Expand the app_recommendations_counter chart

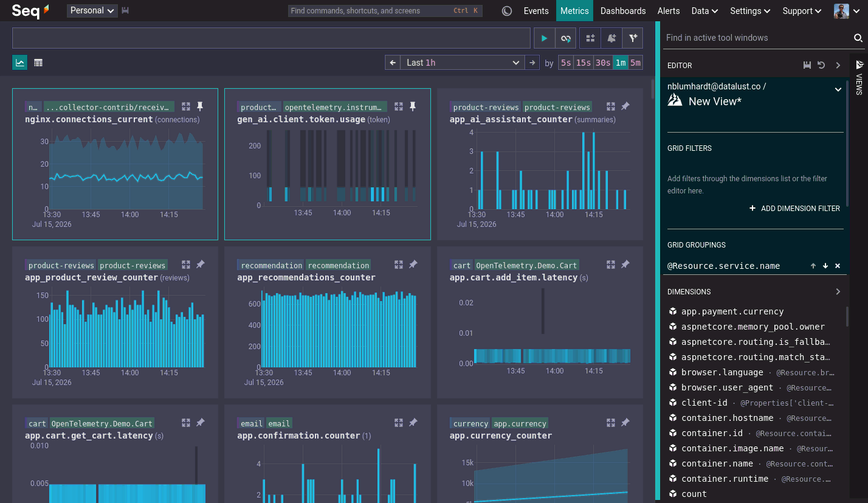coord(399,265)
